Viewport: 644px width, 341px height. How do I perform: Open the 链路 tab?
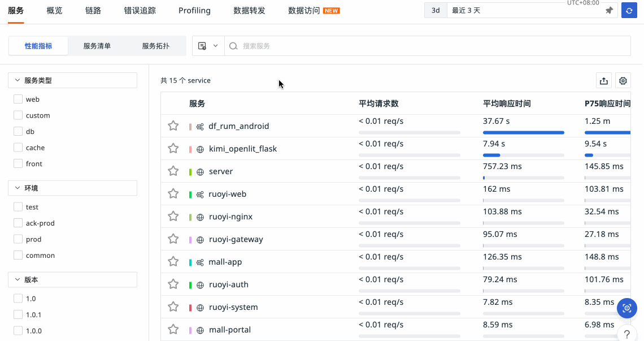point(93,11)
